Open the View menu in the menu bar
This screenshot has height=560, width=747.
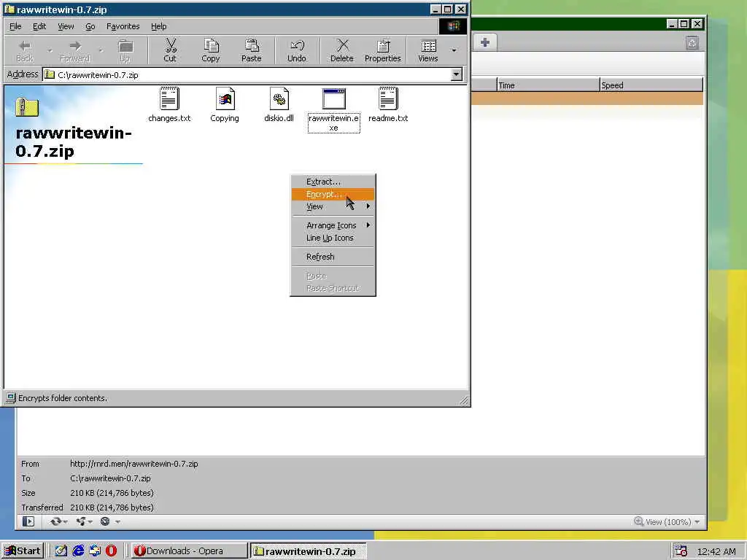(66, 26)
